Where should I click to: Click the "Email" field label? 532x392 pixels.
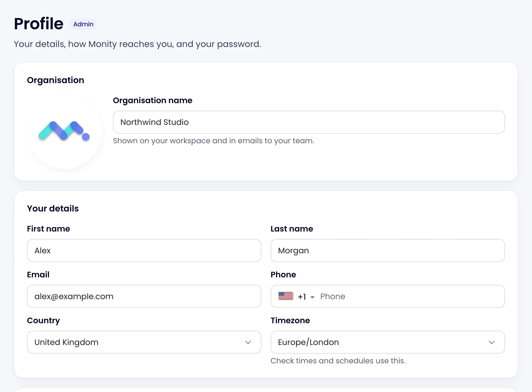pos(38,275)
